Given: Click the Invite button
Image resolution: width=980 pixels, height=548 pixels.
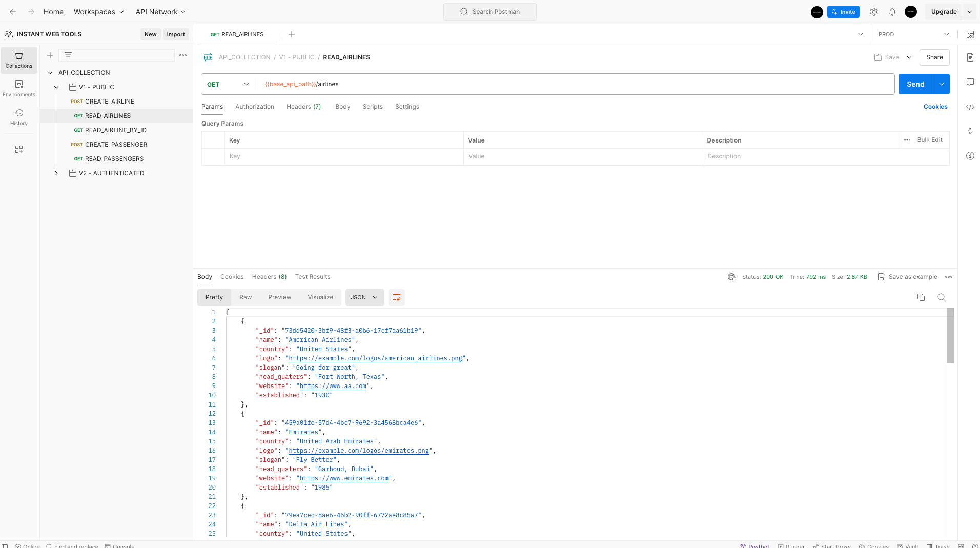Looking at the screenshot, I should [x=843, y=12].
